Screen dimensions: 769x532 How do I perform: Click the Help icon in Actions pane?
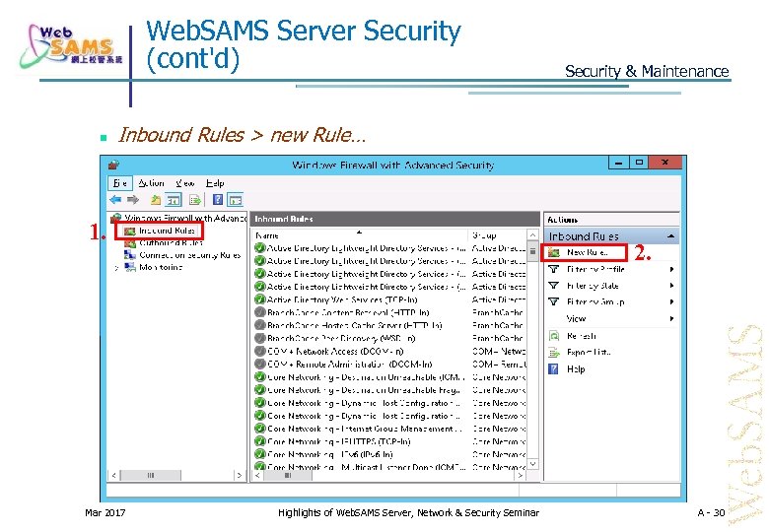tap(553, 368)
